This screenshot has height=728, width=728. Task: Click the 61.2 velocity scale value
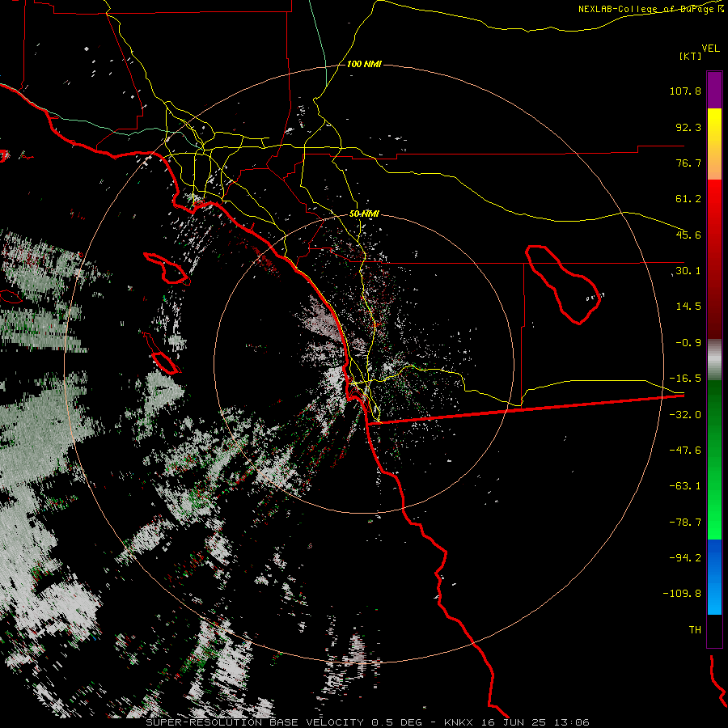[688, 199]
